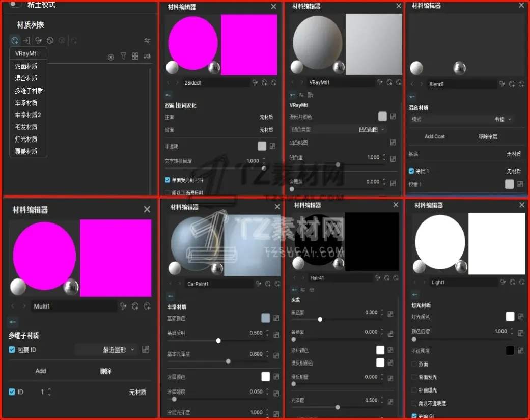Click the Add button in Multi1 editor
The height and width of the screenshot is (420, 530).
point(41,371)
